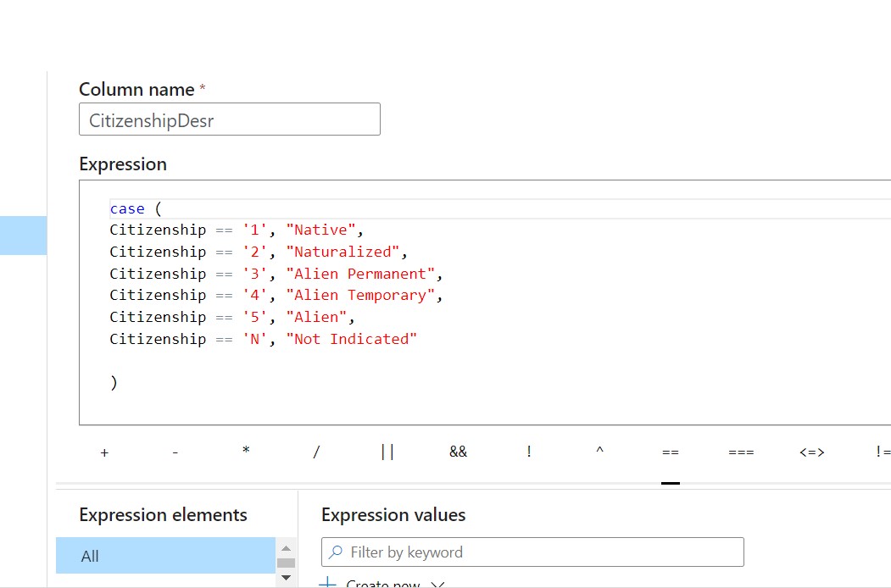Click scroll up arrow in Expression elements
Image resolution: width=891 pixels, height=588 pixels.
pyautogui.click(x=286, y=548)
